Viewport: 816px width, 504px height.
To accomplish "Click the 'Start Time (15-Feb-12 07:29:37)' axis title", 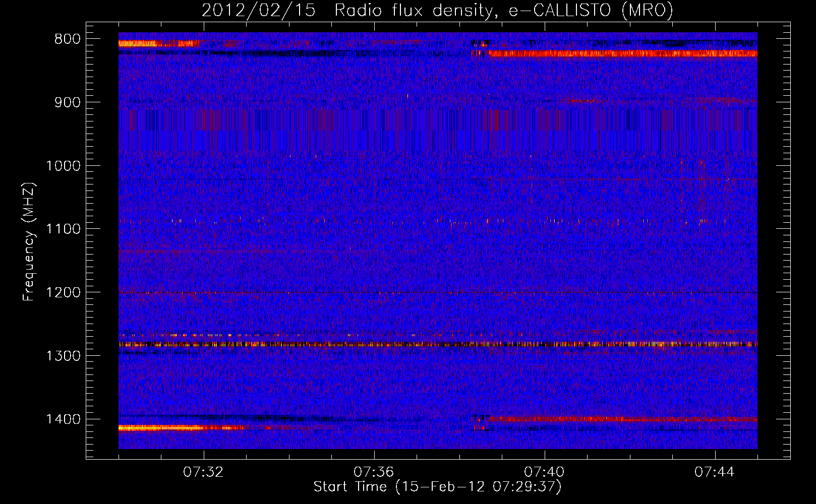I will pyautogui.click(x=437, y=487).
